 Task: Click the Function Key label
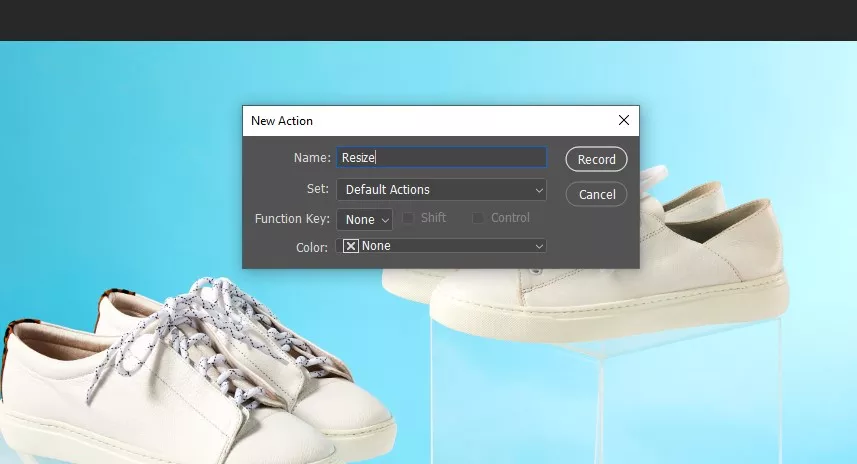point(292,219)
